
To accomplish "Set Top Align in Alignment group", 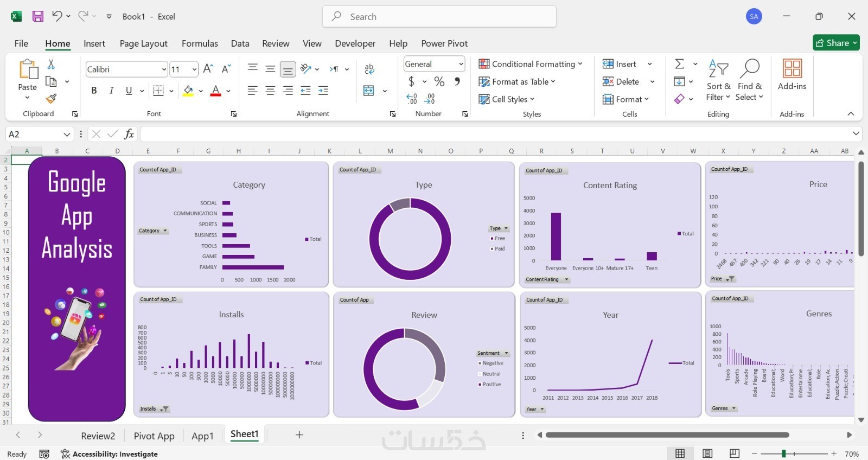I will click(253, 68).
